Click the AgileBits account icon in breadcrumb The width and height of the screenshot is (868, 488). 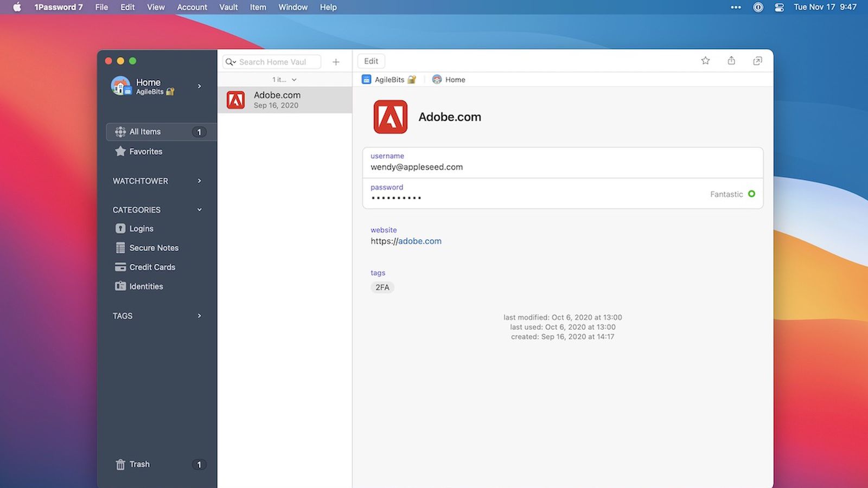click(366, 80)
